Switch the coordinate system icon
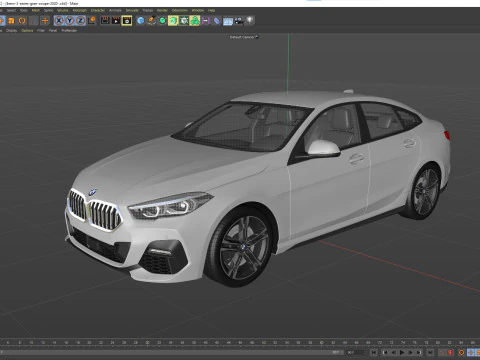This screenshot has height=360, width=480. click(x=91, y=21)
